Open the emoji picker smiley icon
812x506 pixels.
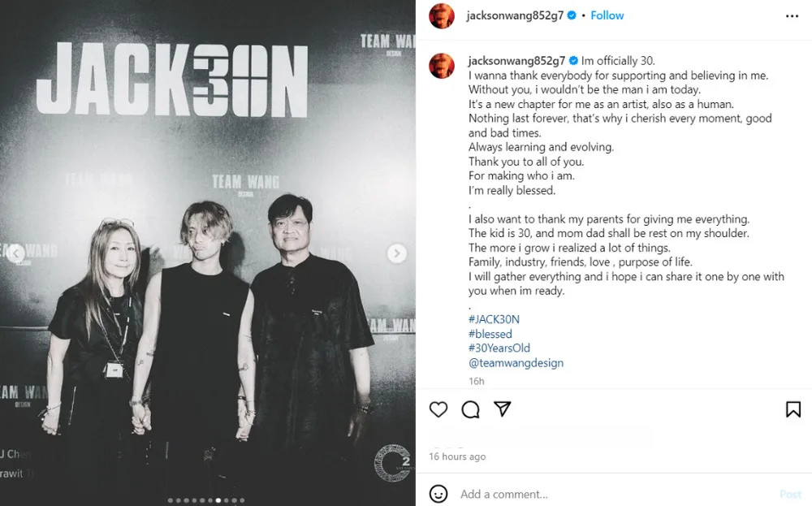(x=438, y=494)
